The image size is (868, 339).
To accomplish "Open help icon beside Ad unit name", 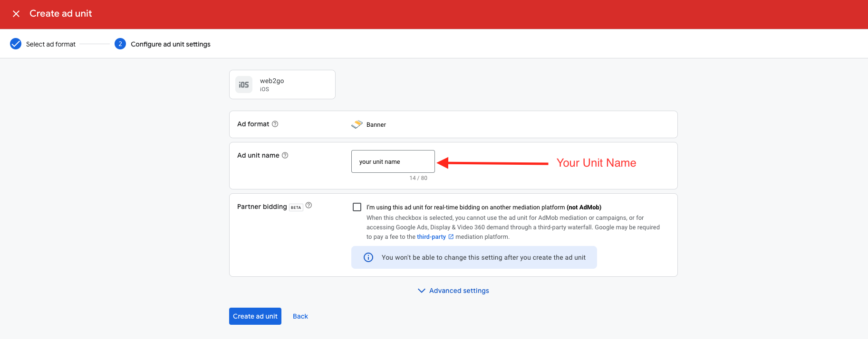I will pos(285,155).
